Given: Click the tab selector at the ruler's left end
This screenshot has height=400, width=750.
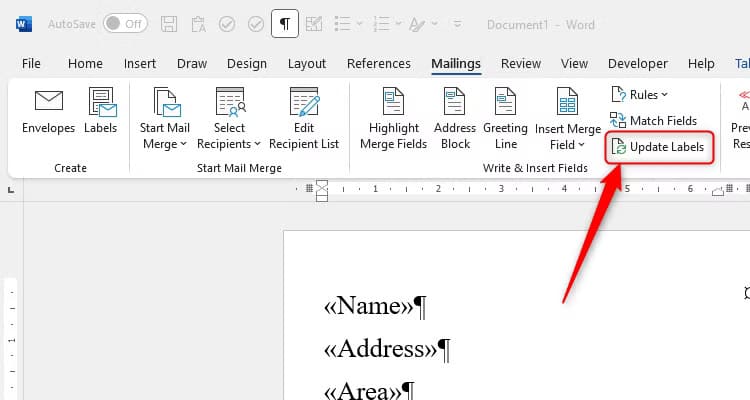Looking at the screenshot, I should [x=11, y=190].
